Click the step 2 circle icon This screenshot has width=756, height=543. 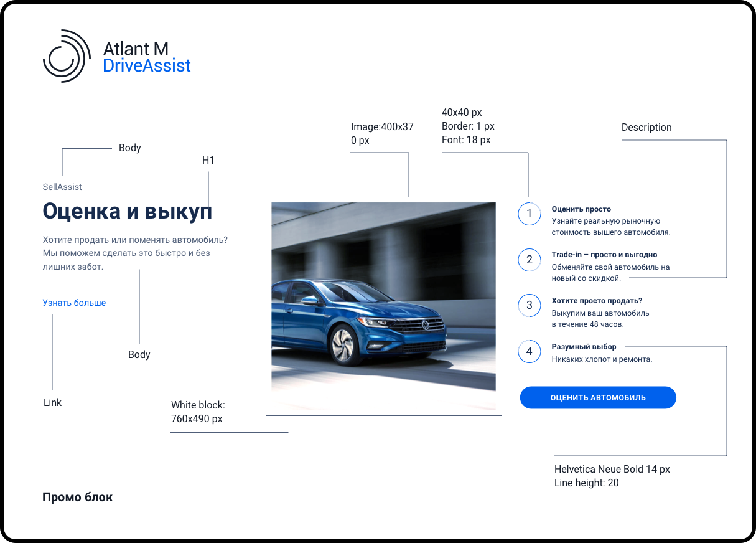pos(530,260)
